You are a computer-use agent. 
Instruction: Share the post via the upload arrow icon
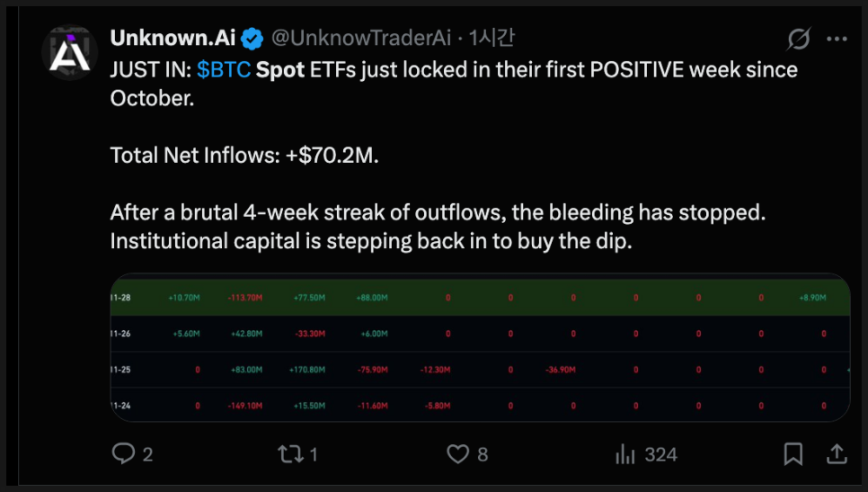836,454
